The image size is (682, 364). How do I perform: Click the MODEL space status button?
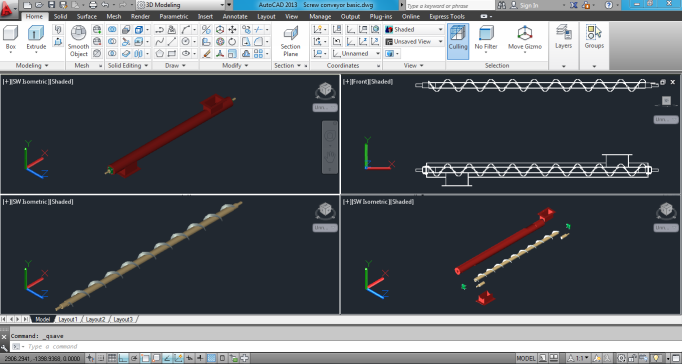click(525, 359)
